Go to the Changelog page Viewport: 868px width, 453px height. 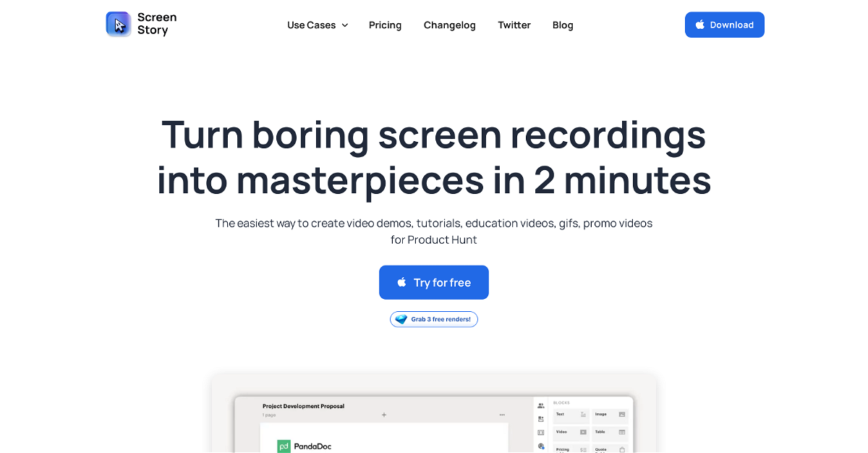450,25
